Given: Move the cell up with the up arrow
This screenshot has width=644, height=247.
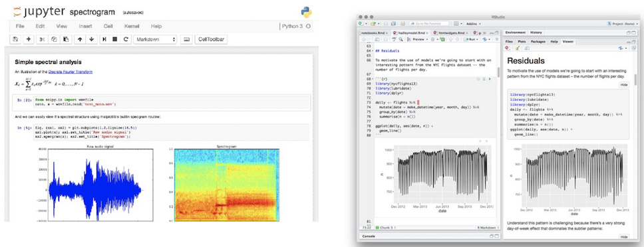Looking at the screenshot, I should [x=79, y=39].
